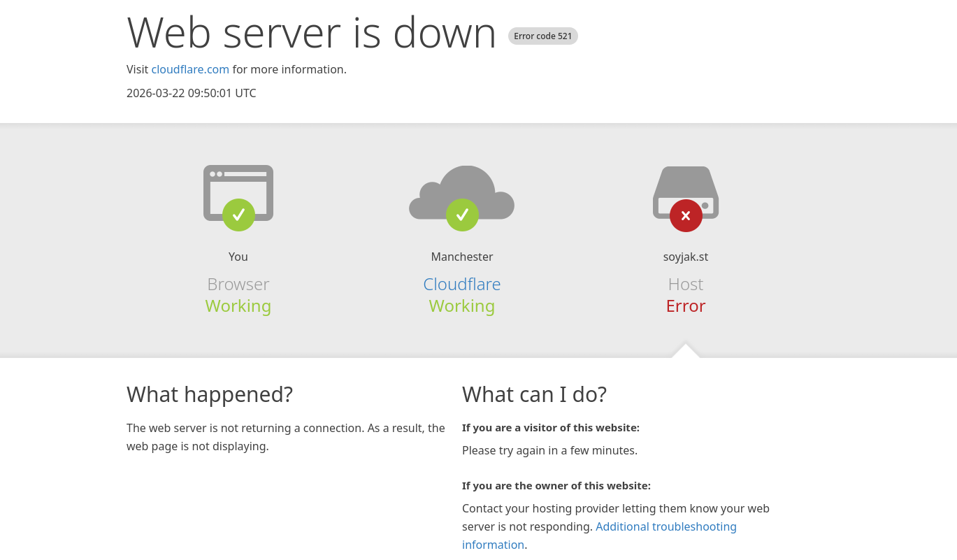The height and width of the screenshot is (560, 957).
Task: Select the 'Web server is down' heading
Action: (x=312, y=32)
